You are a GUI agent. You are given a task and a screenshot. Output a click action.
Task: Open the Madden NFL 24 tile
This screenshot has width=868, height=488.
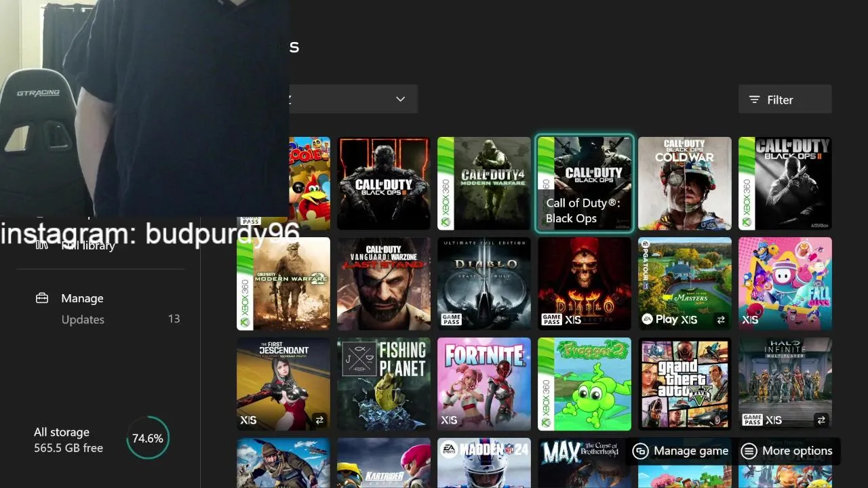(x=484, y=463)
